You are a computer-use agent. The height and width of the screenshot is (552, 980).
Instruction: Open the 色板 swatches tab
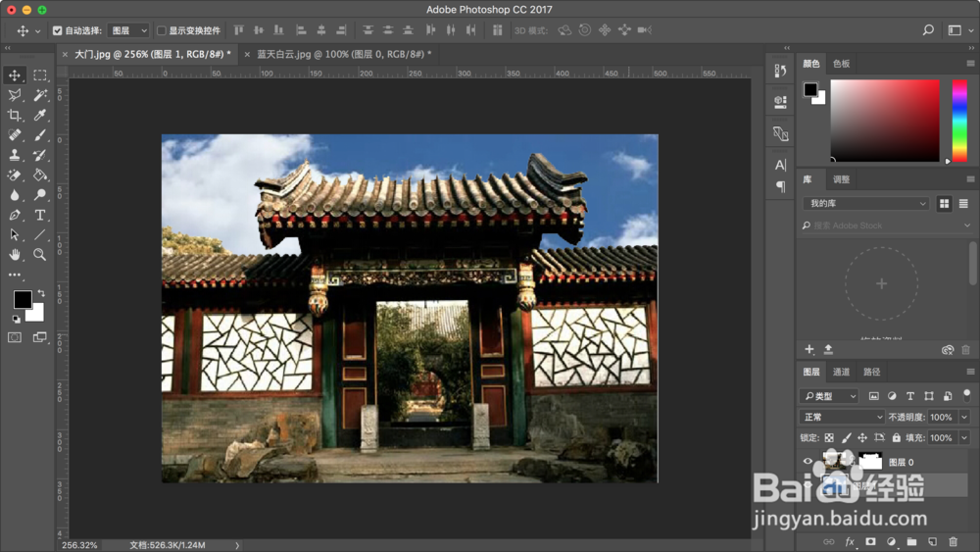tap(841, 64)
